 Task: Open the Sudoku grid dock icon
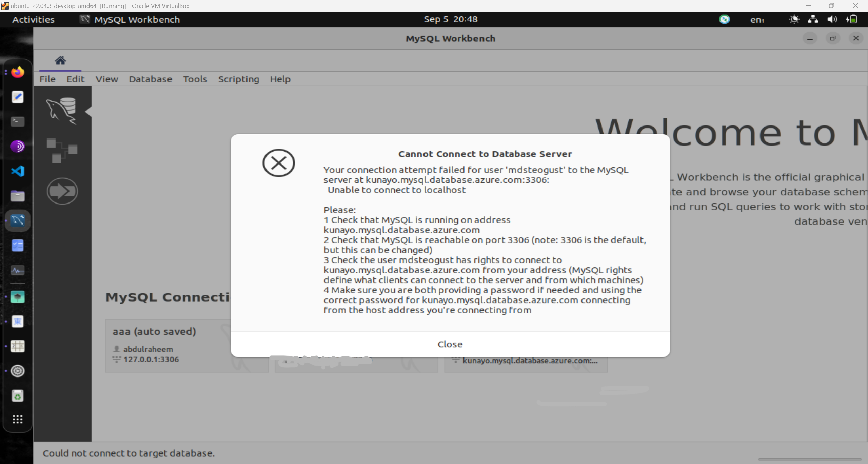[18, 346]
